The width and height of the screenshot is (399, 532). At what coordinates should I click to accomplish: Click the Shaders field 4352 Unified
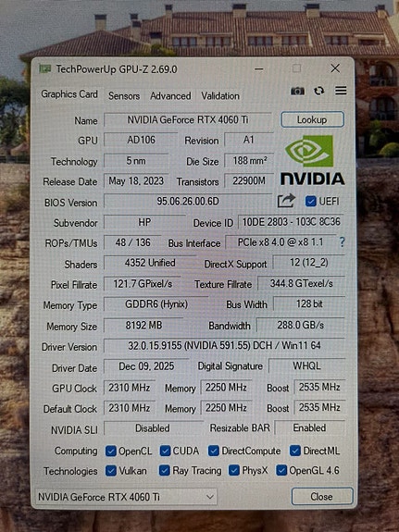pyautogui.click(x=150, y=263)
